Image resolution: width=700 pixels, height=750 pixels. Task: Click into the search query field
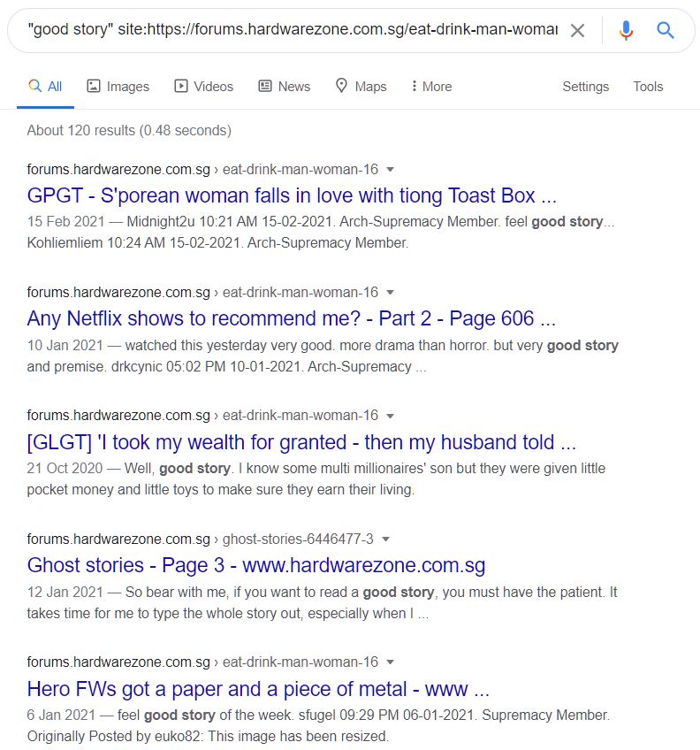293,30
